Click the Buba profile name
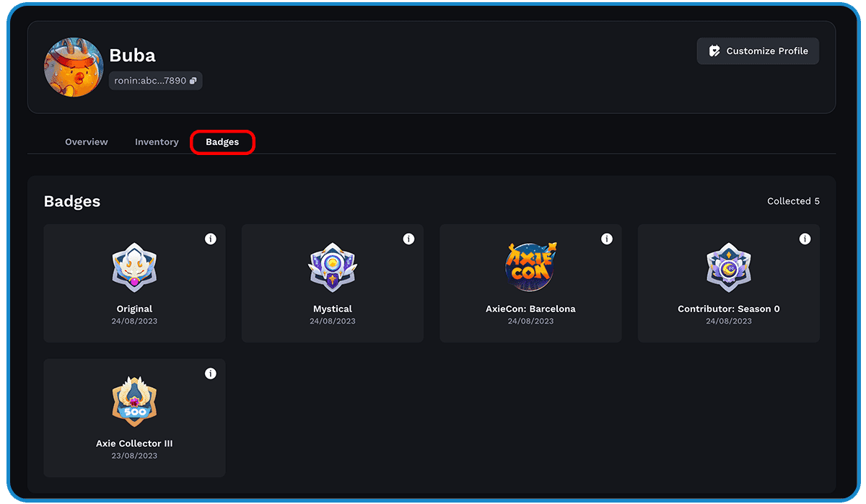Screen dimensions: 866x504 pyautogui.click(x=132, y=56)
